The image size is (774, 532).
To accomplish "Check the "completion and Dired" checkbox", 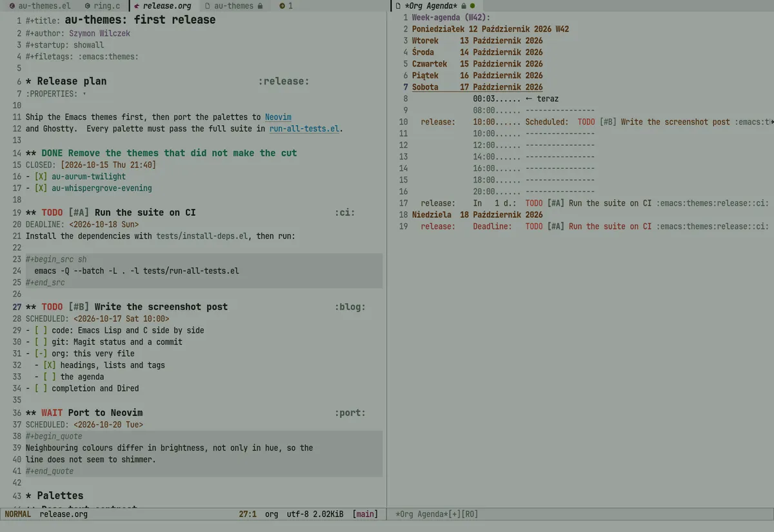I will click(41, 388).
